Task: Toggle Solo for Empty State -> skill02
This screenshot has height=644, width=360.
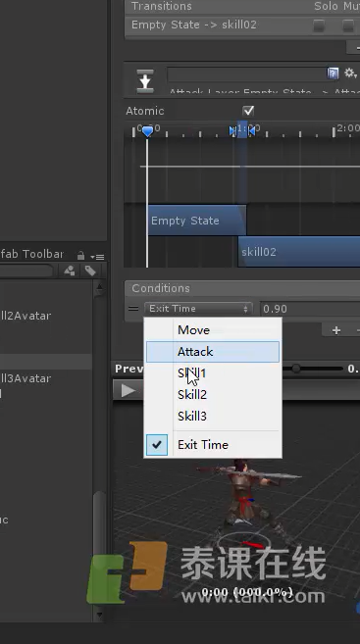Action: pos(319,25)
